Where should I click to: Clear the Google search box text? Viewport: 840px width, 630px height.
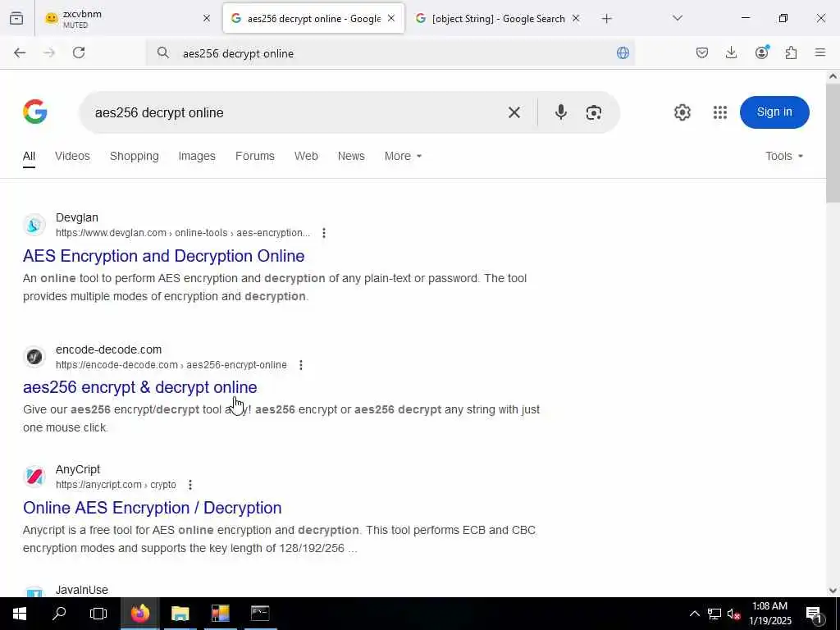tap(514, 112)
